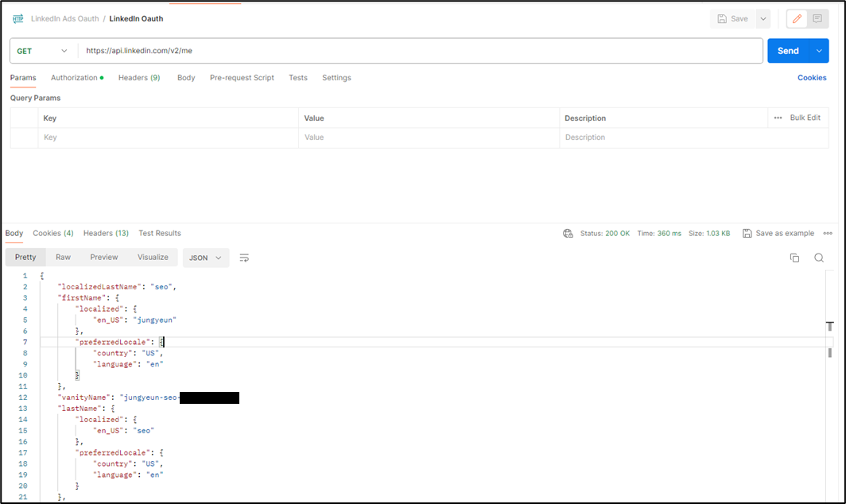
Task: Click the LinkedIn Oauth request name
Action: click(136, 18)
